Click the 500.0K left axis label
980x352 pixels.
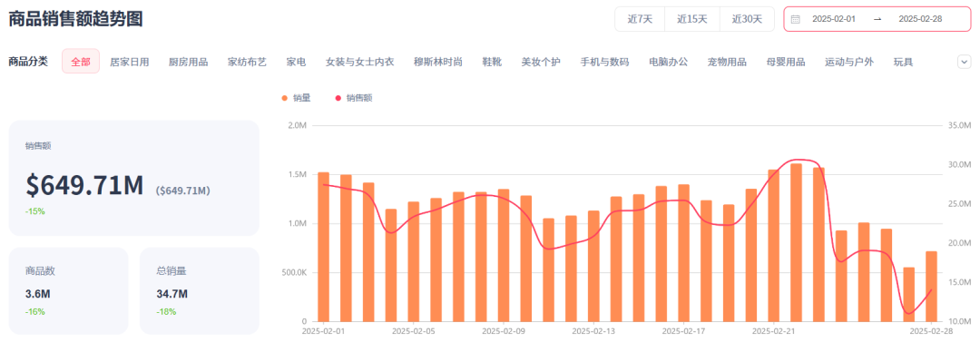(294, 272)
